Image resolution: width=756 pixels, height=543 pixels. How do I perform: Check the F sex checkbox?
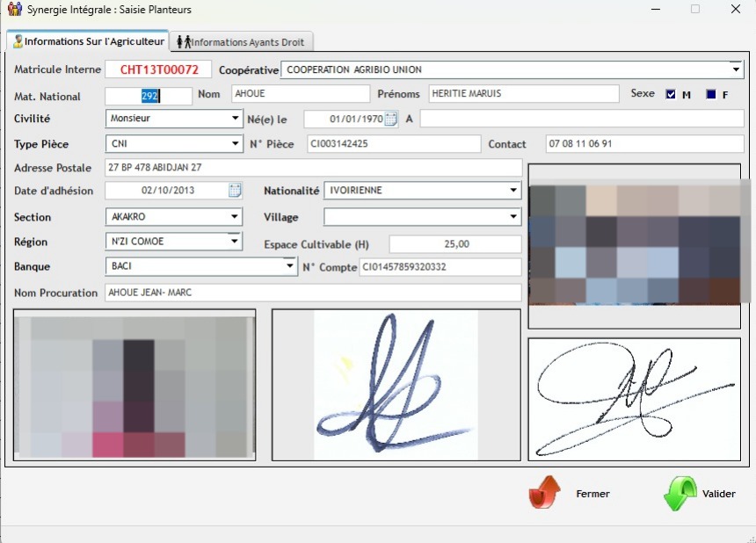(710, 94)
